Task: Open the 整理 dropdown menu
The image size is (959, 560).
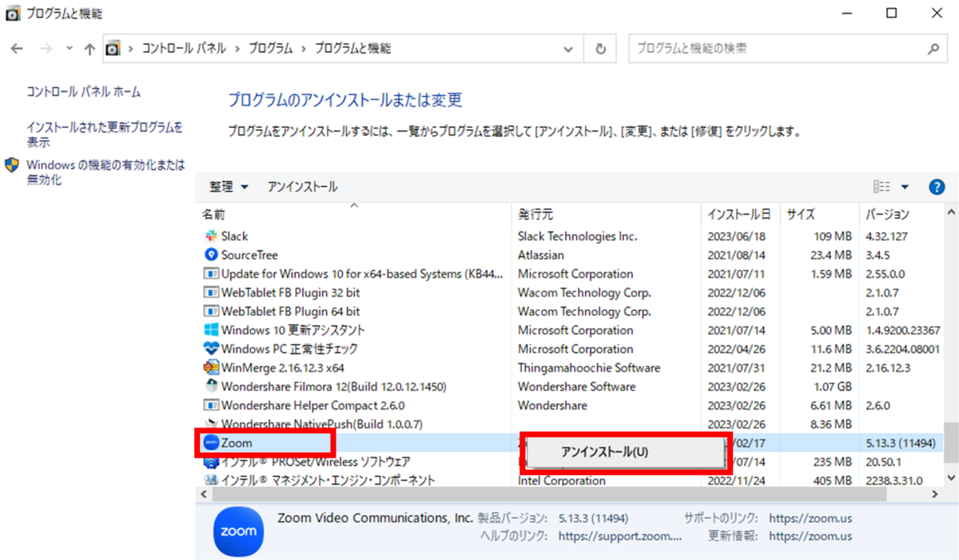Action: 229,187
